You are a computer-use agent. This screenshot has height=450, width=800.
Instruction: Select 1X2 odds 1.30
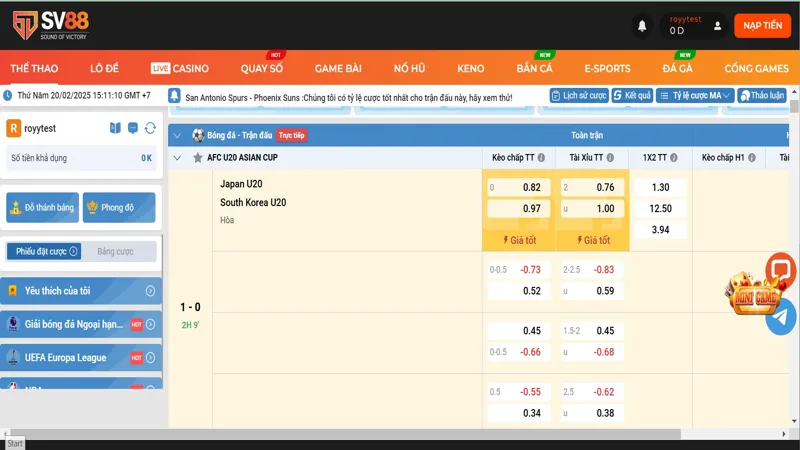(x=660, y=187)
